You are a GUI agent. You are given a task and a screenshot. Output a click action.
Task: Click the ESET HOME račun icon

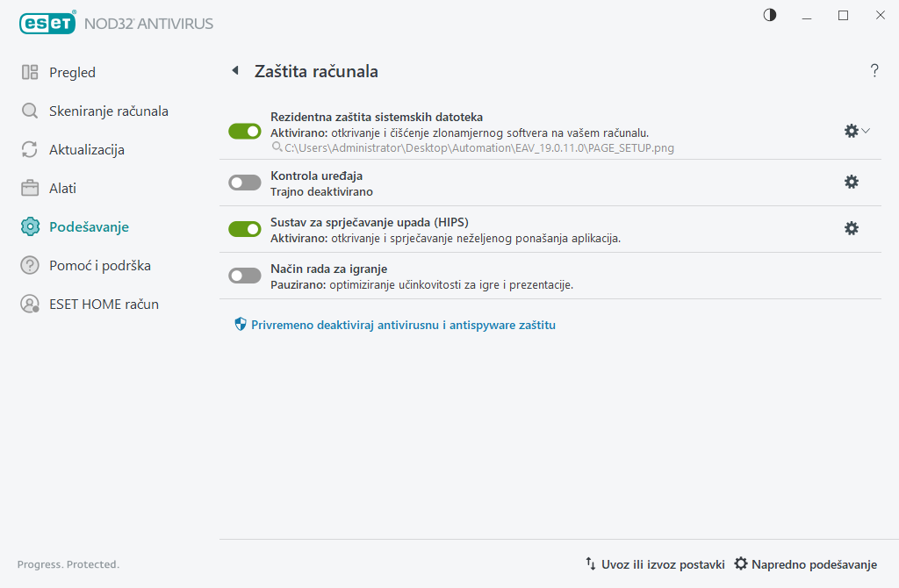[x=29, y=304]
